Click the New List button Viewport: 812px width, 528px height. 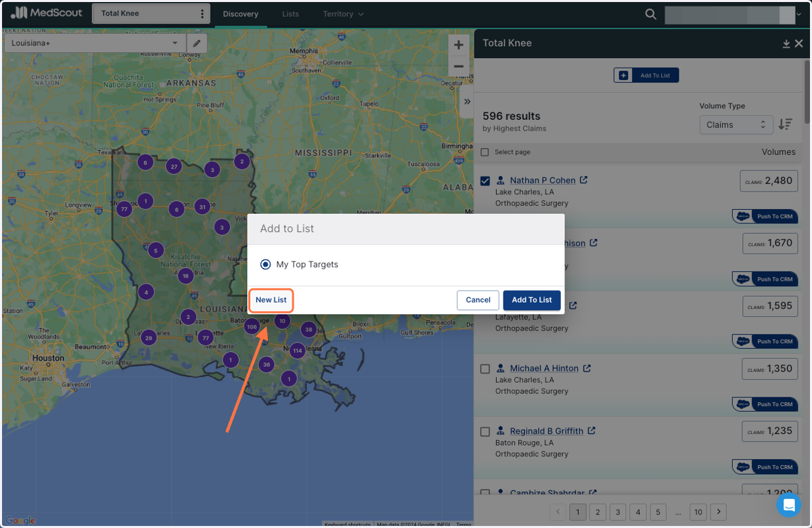pos(271,300)
